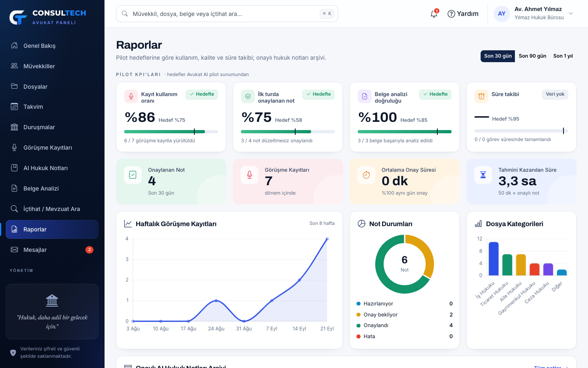Click the Belge analizi doğruluğu progress bar
This screenshot has height=368, width=588.
click(x=405, y=132)
